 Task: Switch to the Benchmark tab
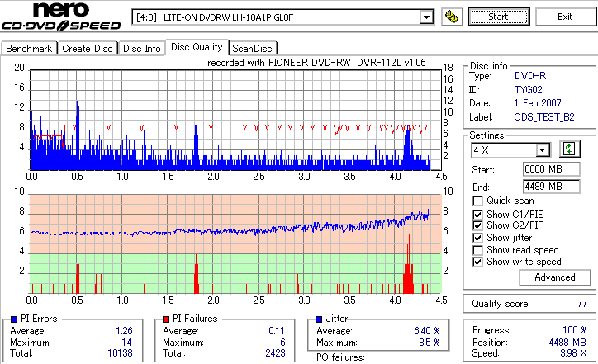tap(29, 49)
